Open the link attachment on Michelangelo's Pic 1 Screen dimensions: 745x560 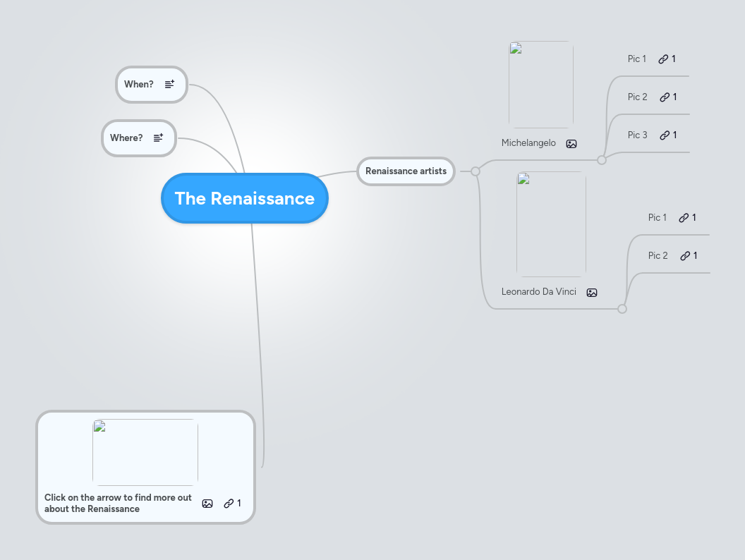[663, 59]
